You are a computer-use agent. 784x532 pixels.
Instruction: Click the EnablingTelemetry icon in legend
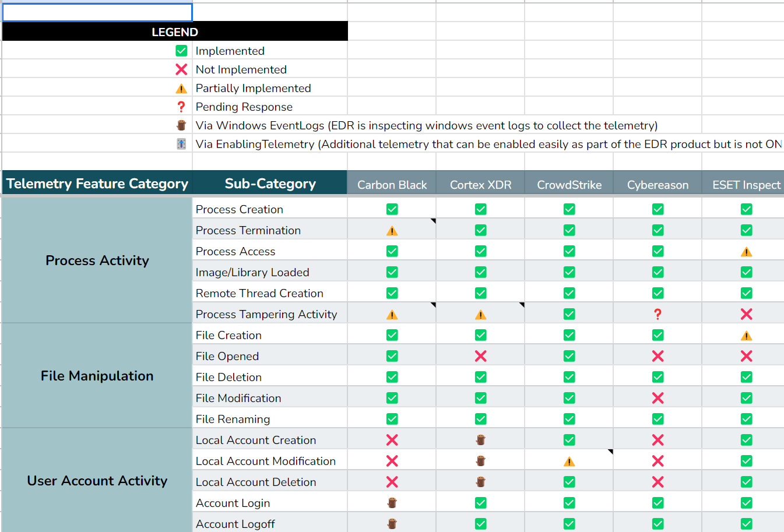pos(181,144)
